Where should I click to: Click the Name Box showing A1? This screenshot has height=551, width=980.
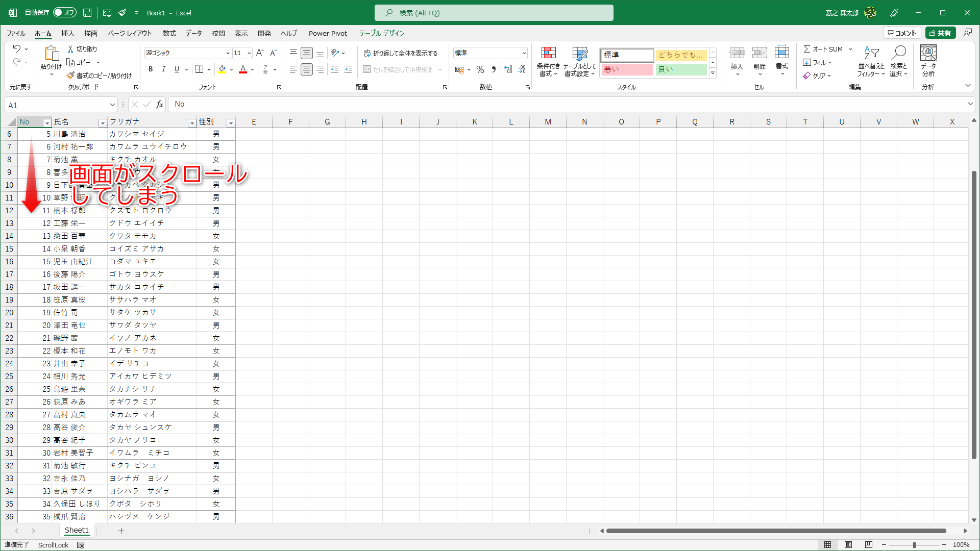click(x=56, y=105)
